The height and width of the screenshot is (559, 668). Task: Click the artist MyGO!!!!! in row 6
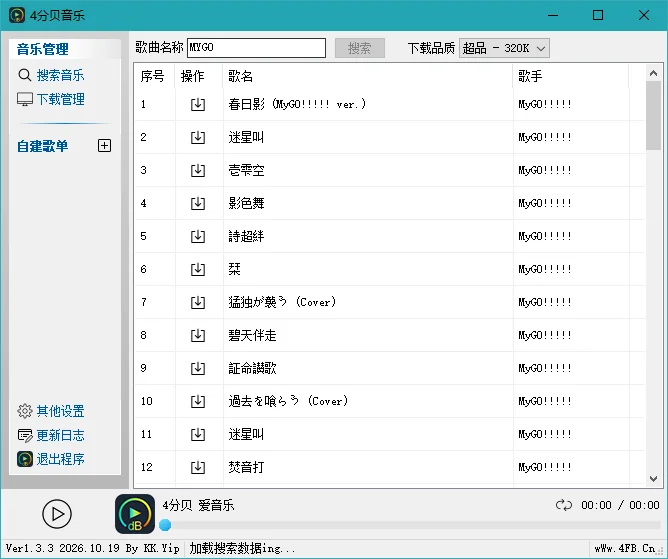click(x=545, y=269)
